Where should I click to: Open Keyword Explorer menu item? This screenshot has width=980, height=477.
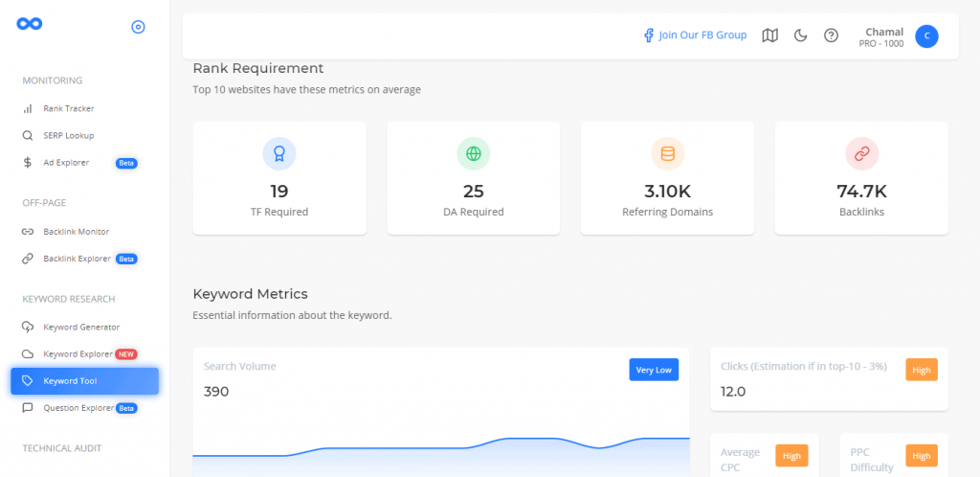(78, 354)
